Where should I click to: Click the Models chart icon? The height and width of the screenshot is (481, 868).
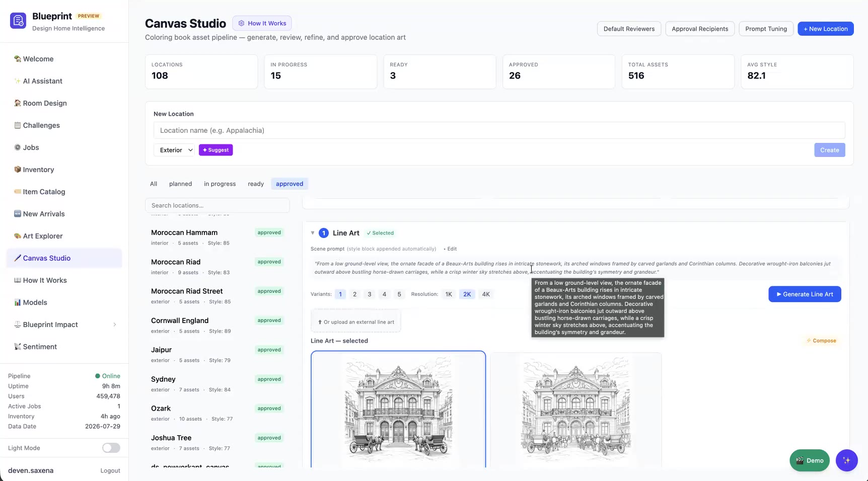pyautogui.click(x=18, y=302)
